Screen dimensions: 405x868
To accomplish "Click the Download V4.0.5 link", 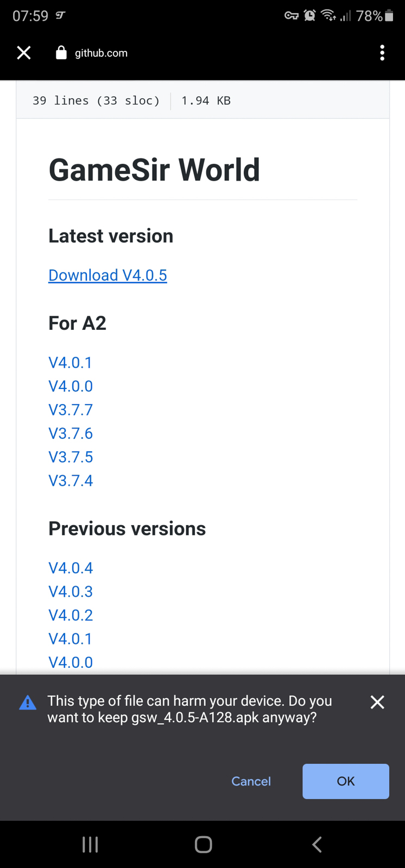I will coord(107,275).
